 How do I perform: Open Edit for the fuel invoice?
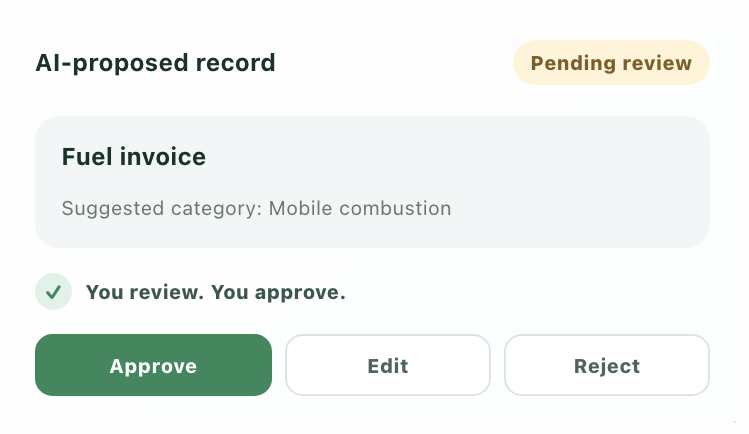[x=388, y=365]
